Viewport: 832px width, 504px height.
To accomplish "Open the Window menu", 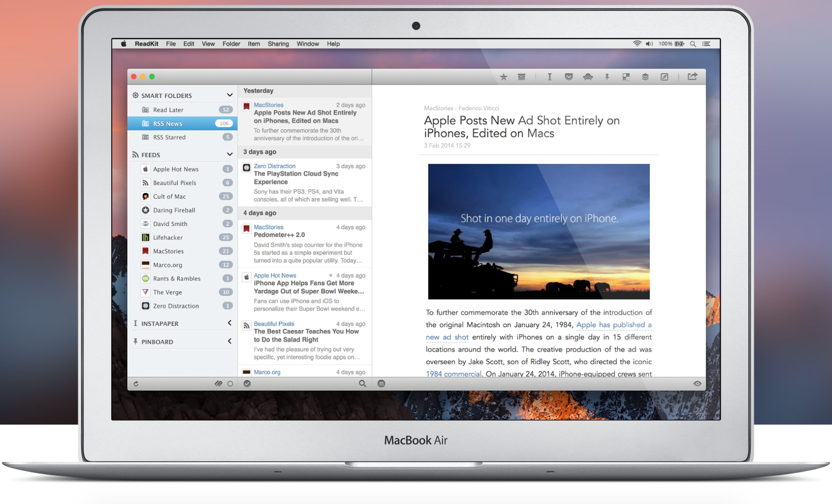I will pyautogui.click(x=308, y=44).
